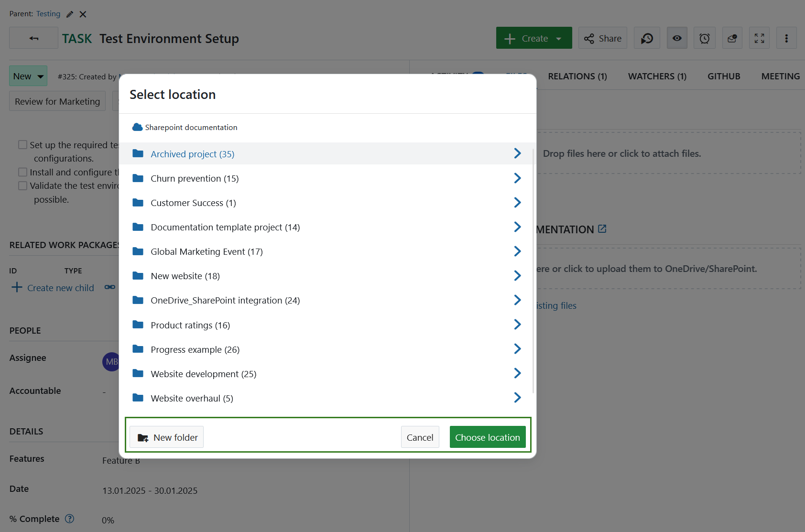
Task: Open the New status dropdown
Action: 28,76
